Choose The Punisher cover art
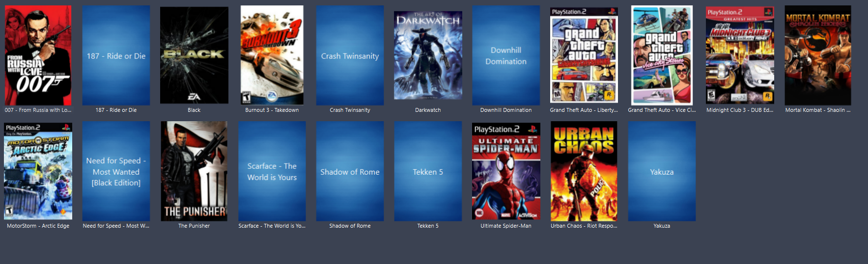868x264 pixels. click(194, 171)
